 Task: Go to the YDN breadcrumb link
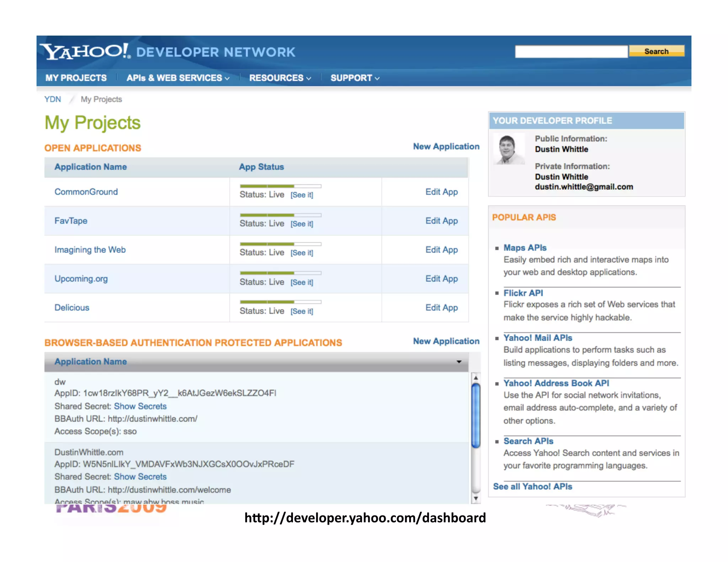click(53, 99)
